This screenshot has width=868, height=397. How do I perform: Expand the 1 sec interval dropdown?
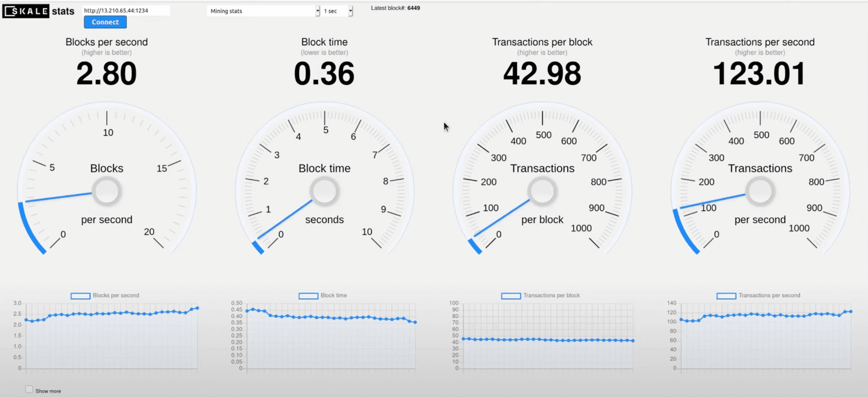point(337,11)
